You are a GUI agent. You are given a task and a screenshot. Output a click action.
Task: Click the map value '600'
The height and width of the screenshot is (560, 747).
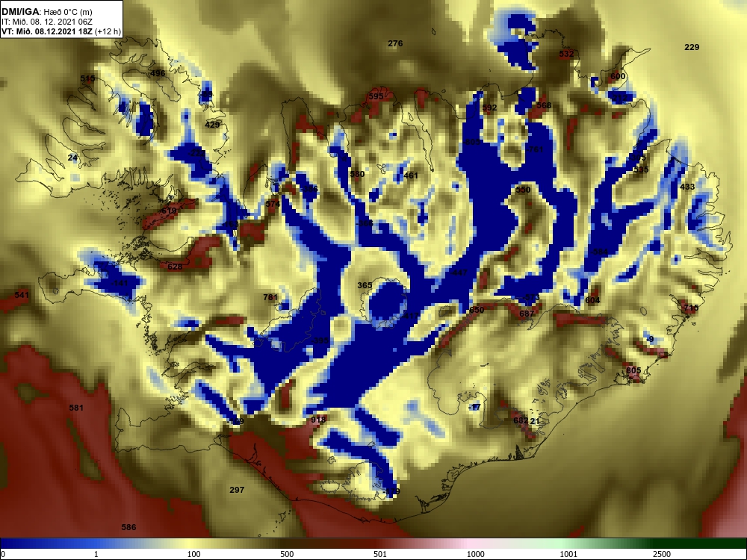pyautogui.click(x=618, y=76)
